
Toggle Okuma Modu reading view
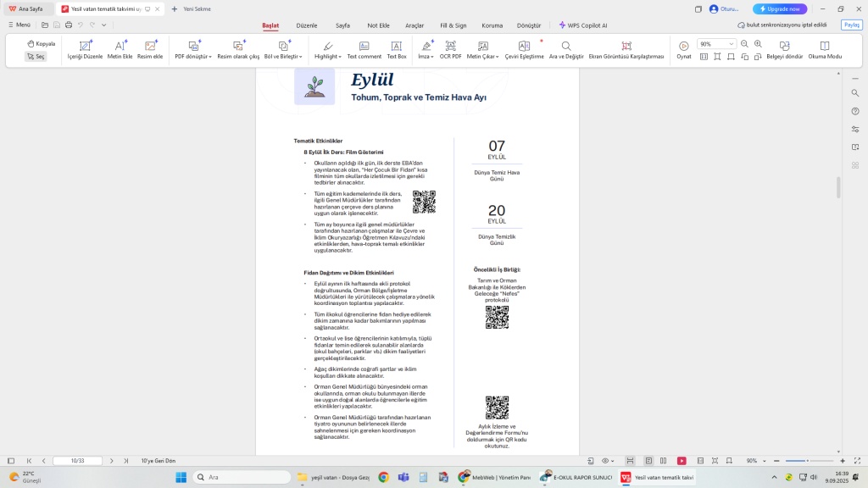click(825, 49)
